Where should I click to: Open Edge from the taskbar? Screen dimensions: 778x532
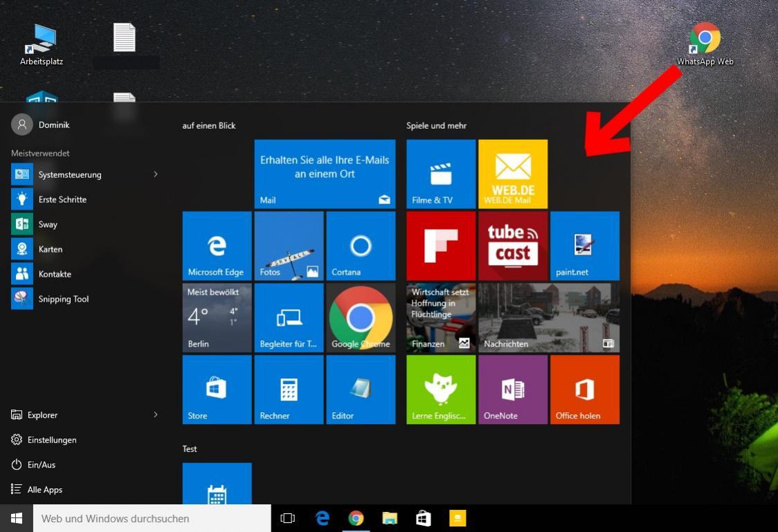coord(323,519)
